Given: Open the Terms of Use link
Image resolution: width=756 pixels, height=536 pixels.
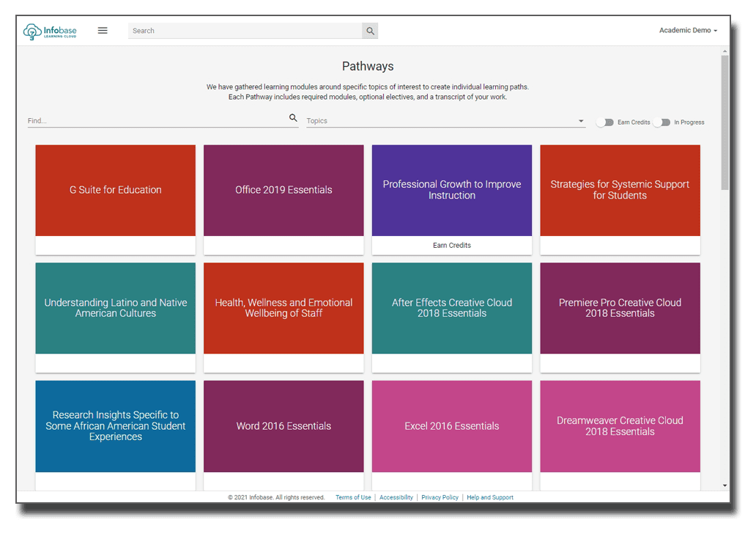Looking at the screenshot, I should click(353, 497).
